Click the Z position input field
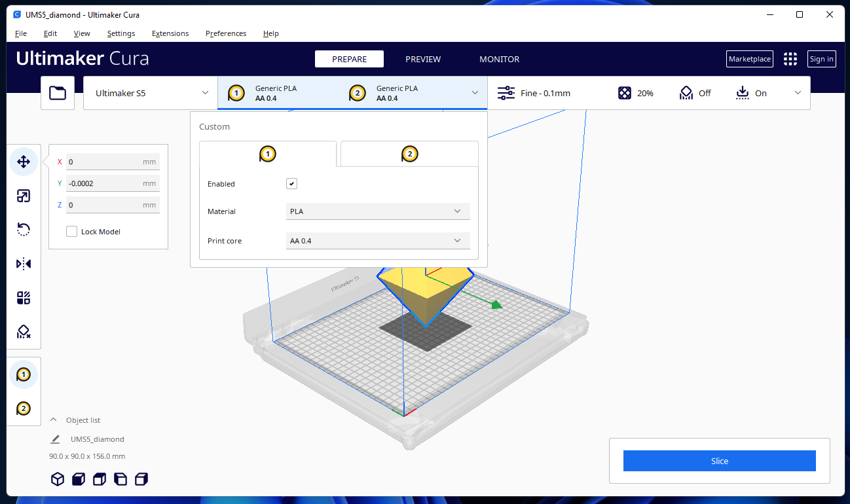The width and height of the screenshot is (850, 504). (x=113, y=205)
